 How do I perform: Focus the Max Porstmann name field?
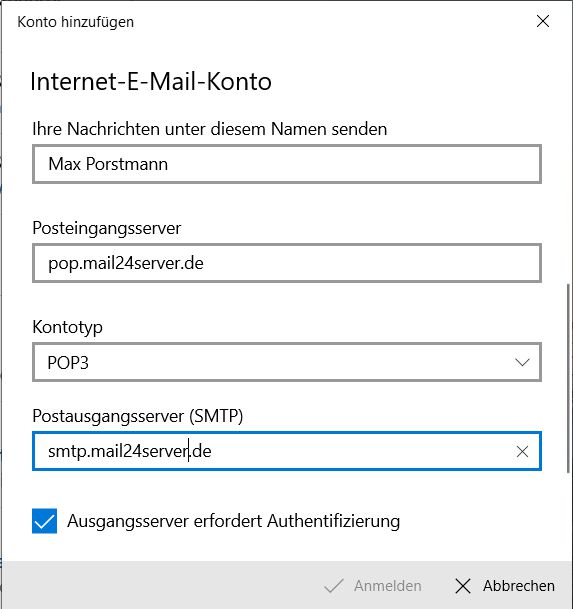click(287, 164)
